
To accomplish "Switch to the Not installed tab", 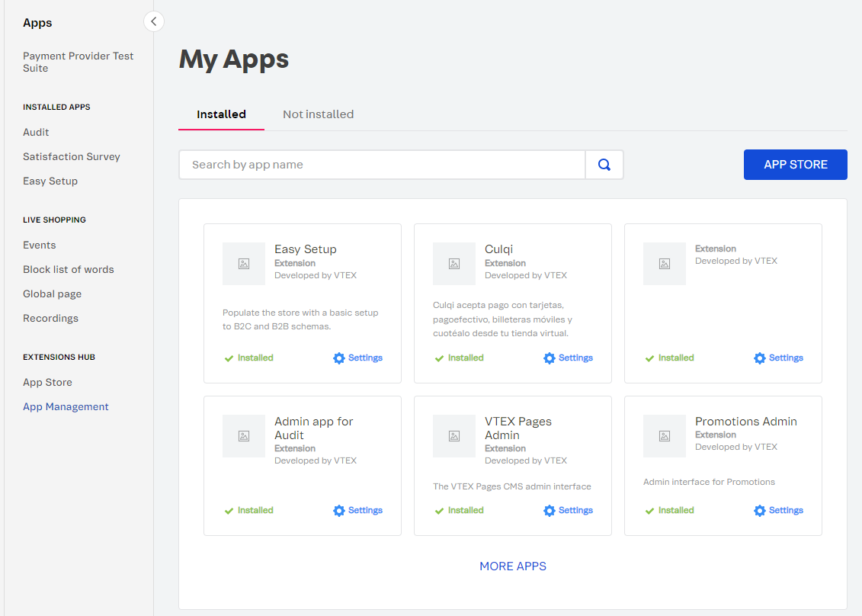I will 318,114.
